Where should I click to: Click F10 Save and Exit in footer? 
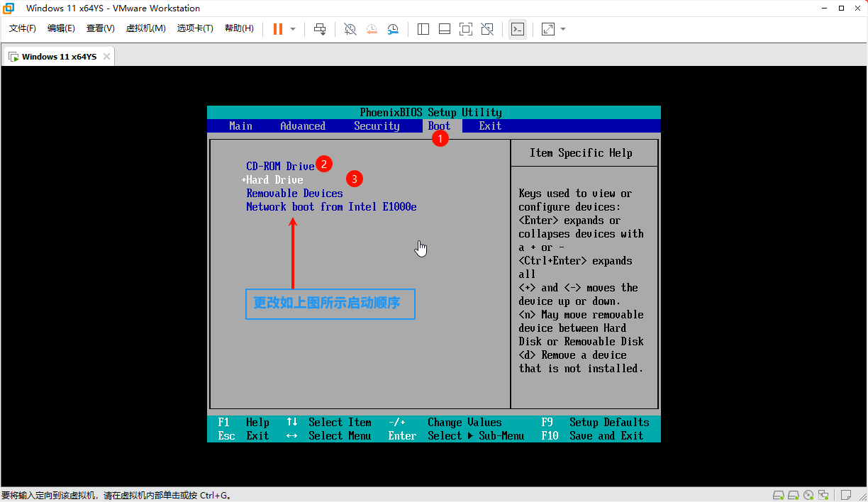(592, 436)
